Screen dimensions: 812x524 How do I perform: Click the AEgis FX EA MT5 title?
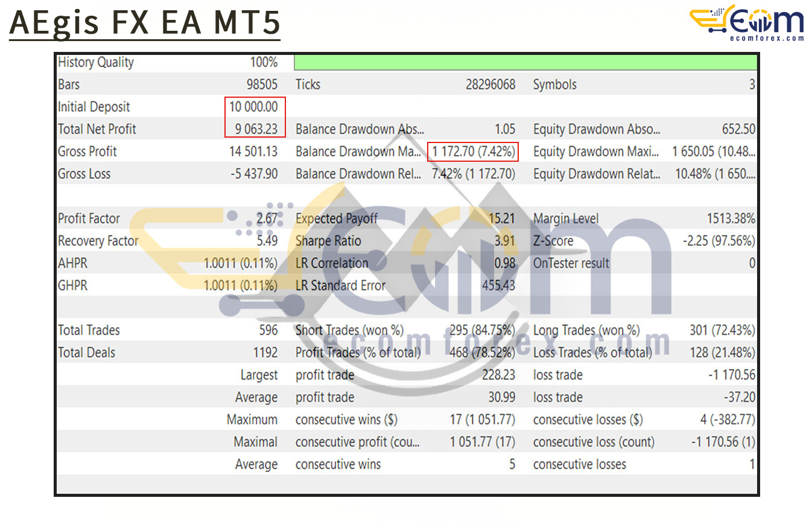click(x=145, y=23)
